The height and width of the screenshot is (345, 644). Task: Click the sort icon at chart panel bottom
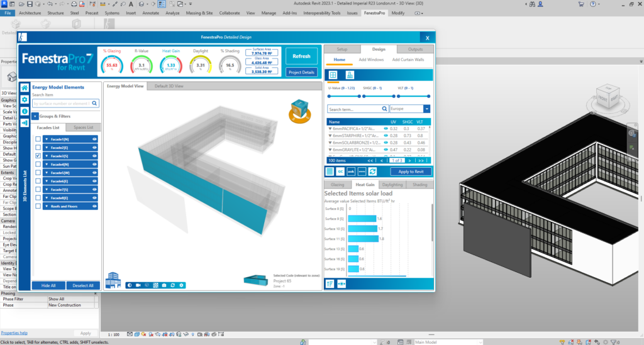click(330, 284)
